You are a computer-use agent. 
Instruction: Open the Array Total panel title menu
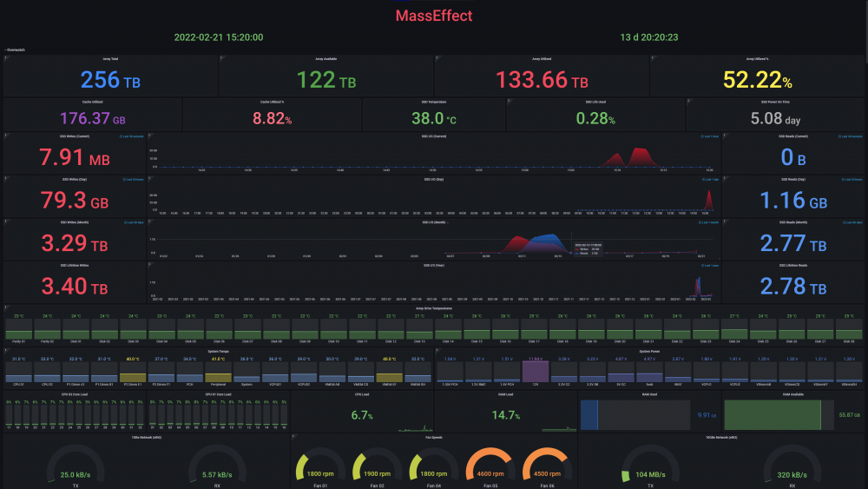tap(110, 59)
